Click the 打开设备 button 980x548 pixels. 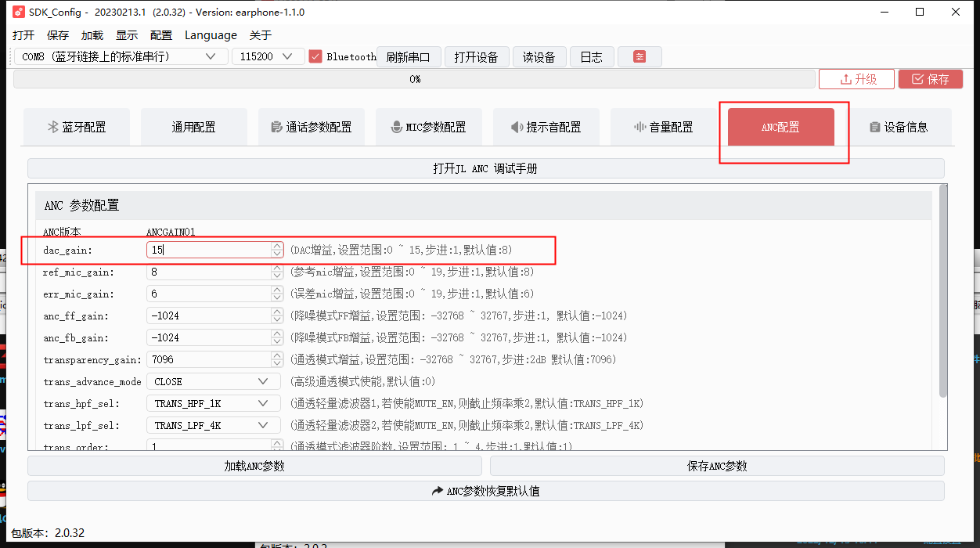click(x=477, y=57)
